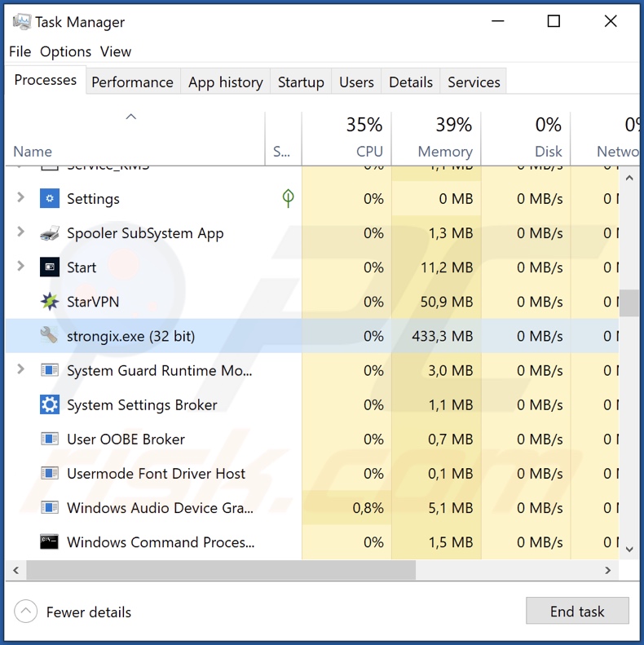Select the Usermode Font Driver Host name
The width and height of the screenshot is (644, 645).
pos(156,474)
